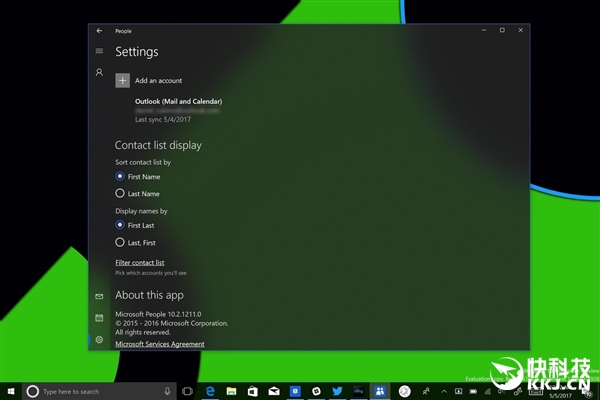The image size is (600, 400).
Task: Switch to the People app taskbar button
Action: pyautogui.click(x=380, y=391)
